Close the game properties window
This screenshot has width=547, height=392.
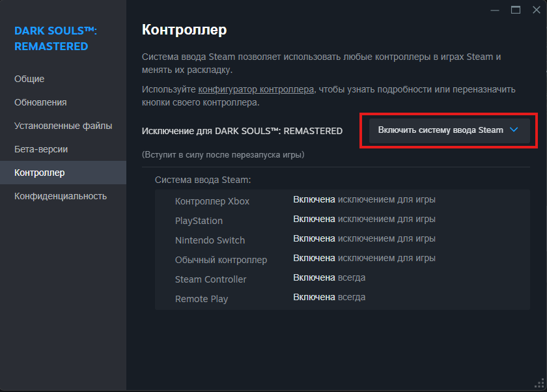coord(535,10)
